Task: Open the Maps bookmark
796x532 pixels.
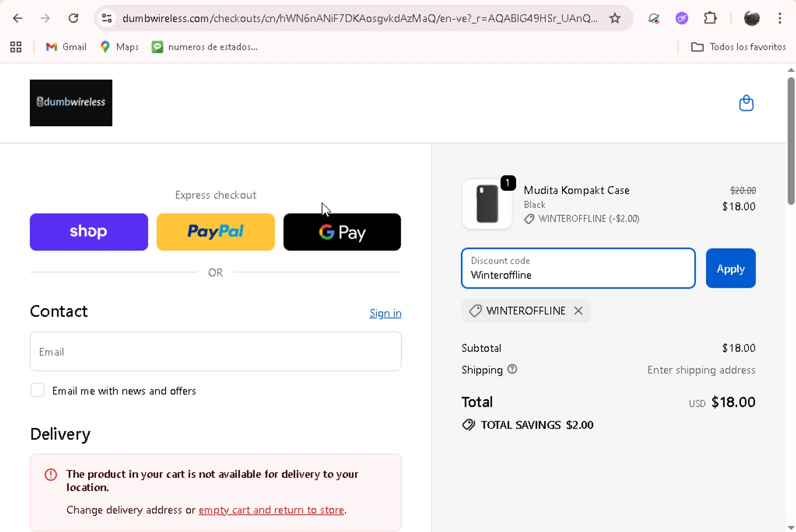Action: pyautogui.click(x=119, y=47)
